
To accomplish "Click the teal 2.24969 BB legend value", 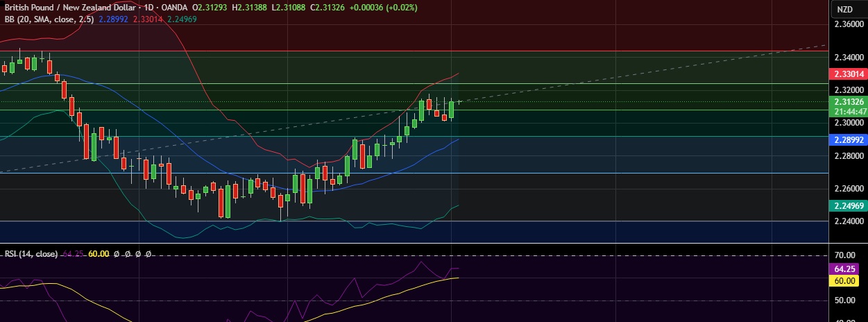I will (x=181, y=19).
